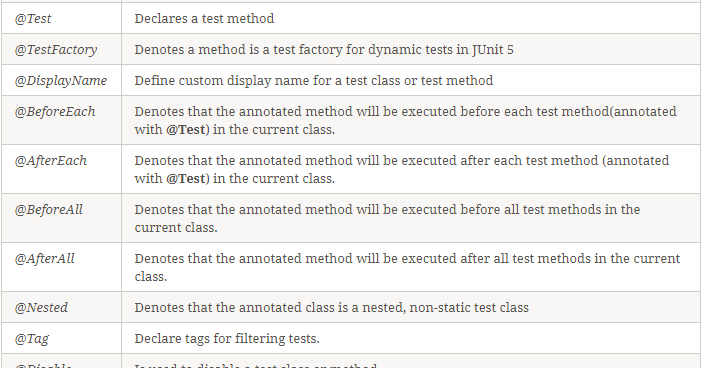
Task: Click the @Nested annotation name
Action: (41, 308)
